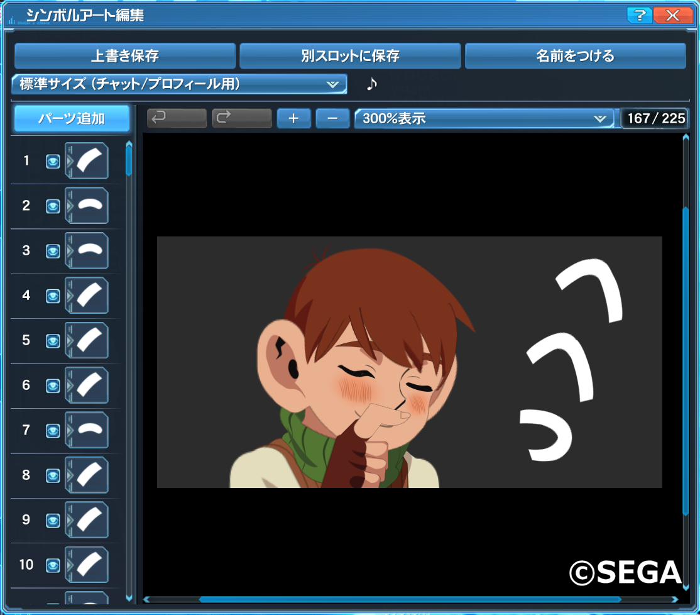The width and height of the screenshot is (700, 615).
Task: Hide layer 8 using its eye icon
Action: point(53,475)
